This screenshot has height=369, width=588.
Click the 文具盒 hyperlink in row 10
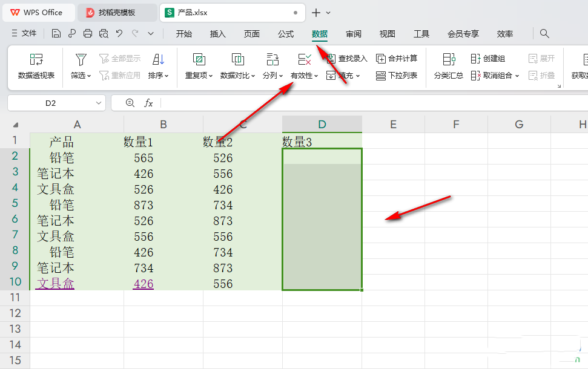click(55, 284)
